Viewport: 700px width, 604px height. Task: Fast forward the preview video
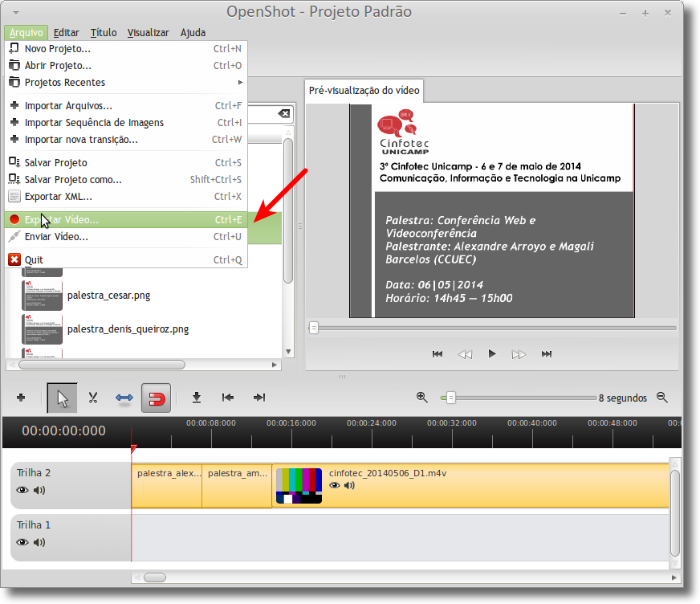click(519, 354)
